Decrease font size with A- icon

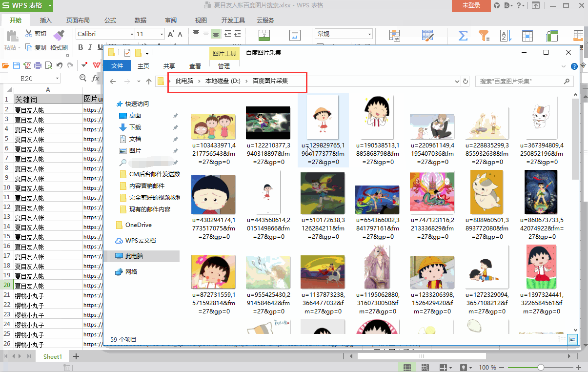point(181,34)
